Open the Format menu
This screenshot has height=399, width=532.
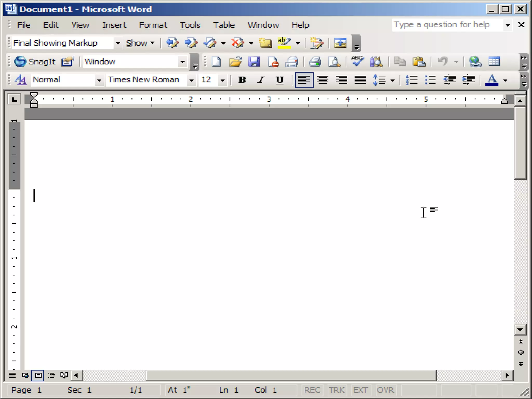[x=153, y=25]
